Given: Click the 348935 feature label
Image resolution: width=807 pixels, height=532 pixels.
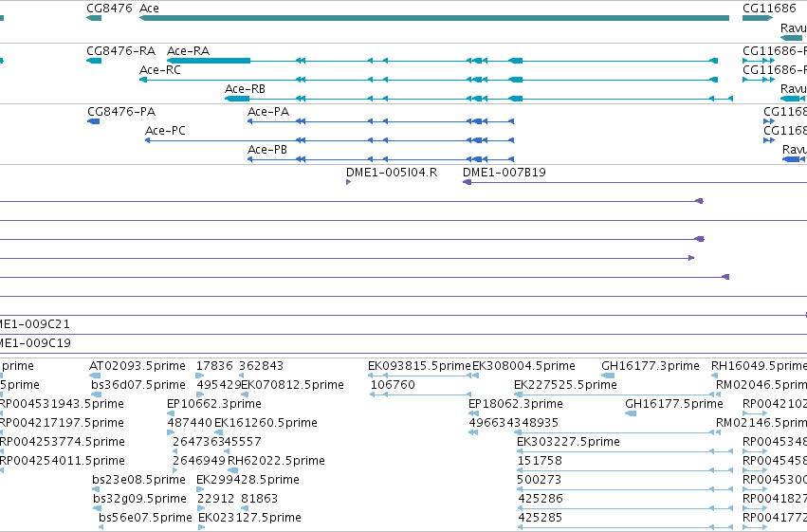Looking at the screenshot, I should point(536,423).
